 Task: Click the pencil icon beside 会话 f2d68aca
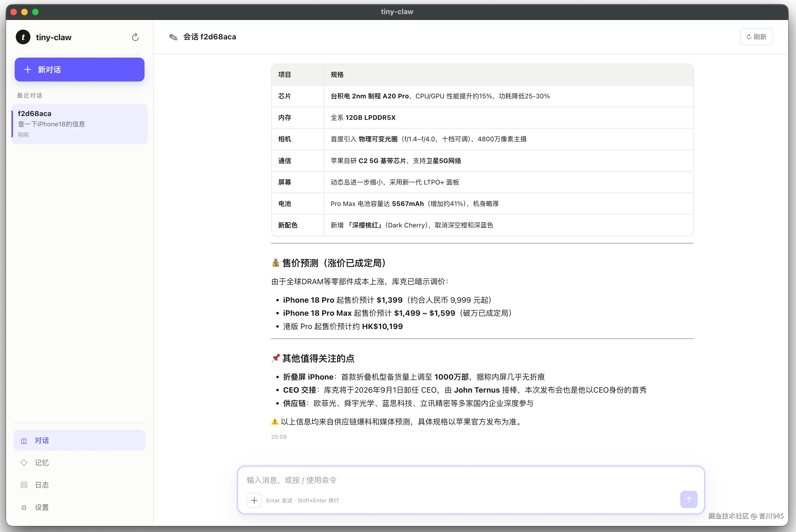173,37
